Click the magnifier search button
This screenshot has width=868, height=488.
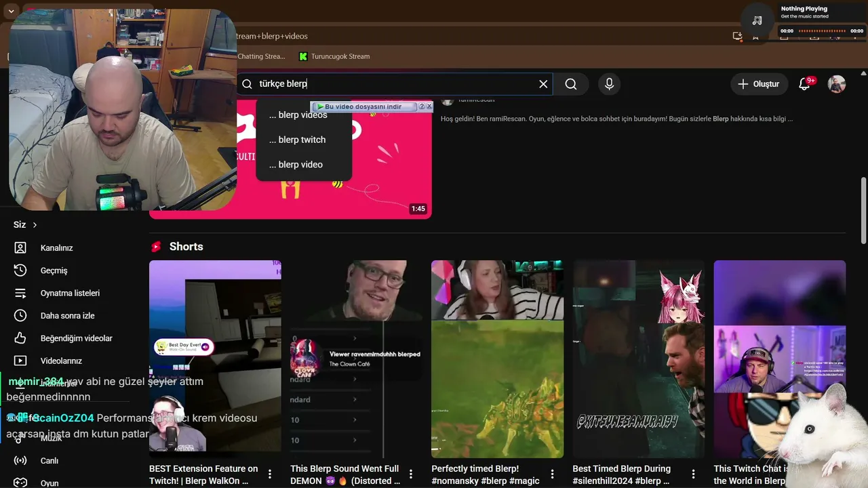(x=571, y=84)
